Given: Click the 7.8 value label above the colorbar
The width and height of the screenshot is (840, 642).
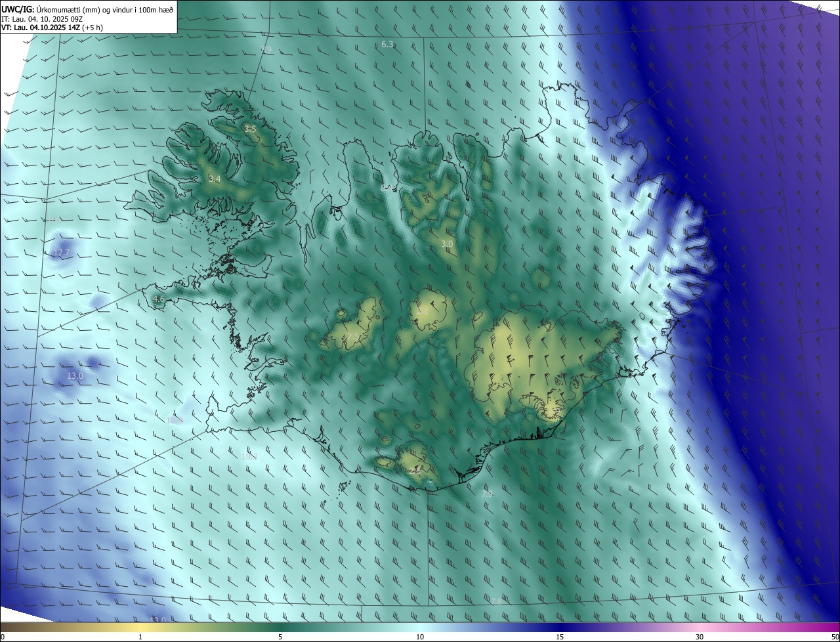Looking at the screenshot, I should tap(496, 601).
